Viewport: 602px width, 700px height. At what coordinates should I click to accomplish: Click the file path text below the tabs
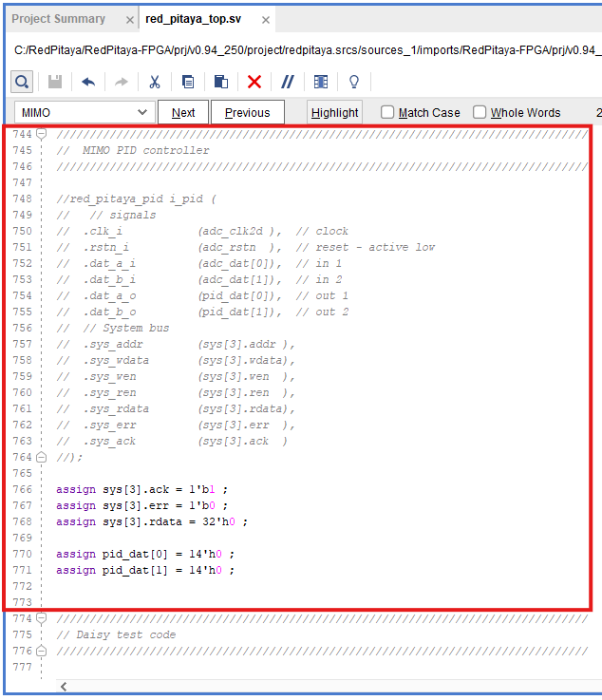click(x=307, y=50)
